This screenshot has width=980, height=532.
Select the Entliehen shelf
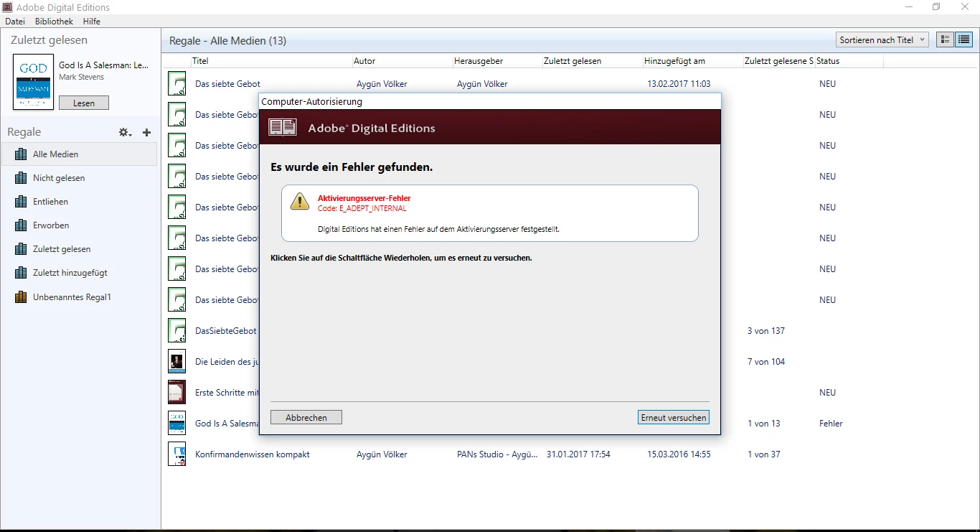[x=80, y=202]
